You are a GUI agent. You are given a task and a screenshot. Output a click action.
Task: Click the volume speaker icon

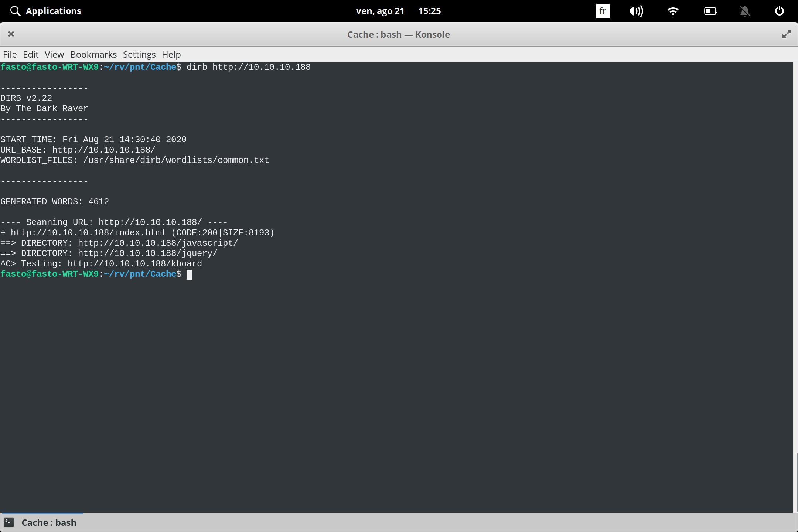click(x=636, y=11)
